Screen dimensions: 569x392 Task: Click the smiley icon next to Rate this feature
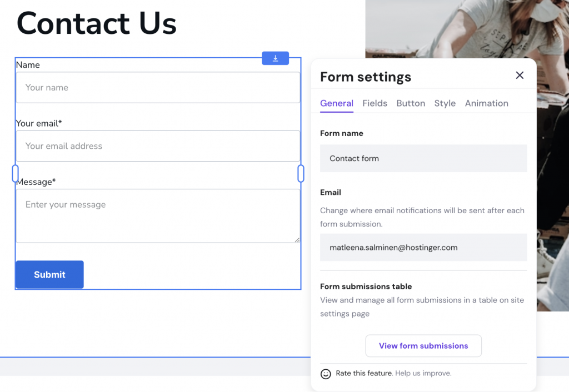325,374
